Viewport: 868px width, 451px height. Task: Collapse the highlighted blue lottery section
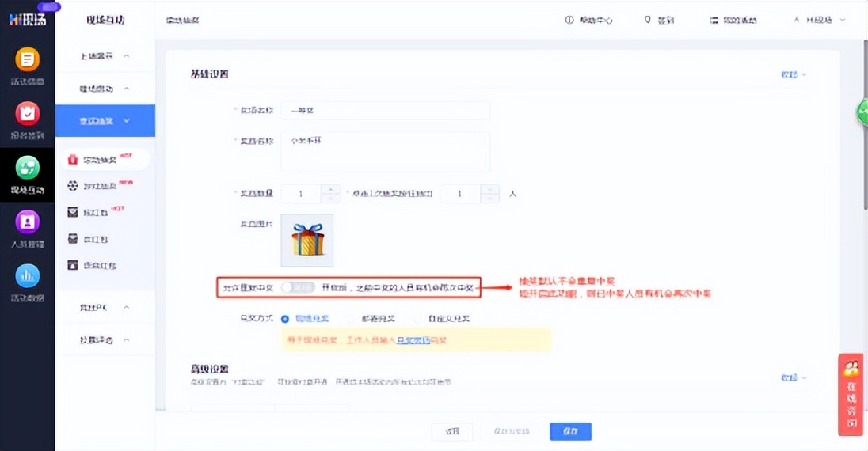105,120
